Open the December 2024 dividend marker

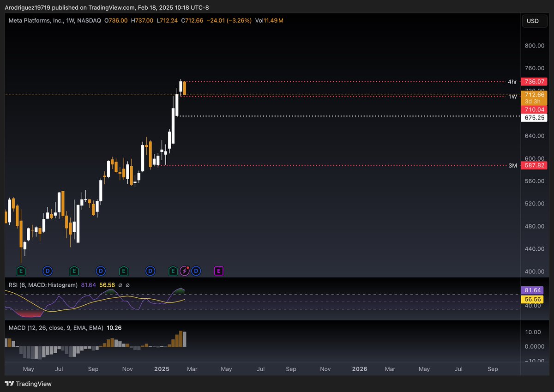tap(150, 271)
